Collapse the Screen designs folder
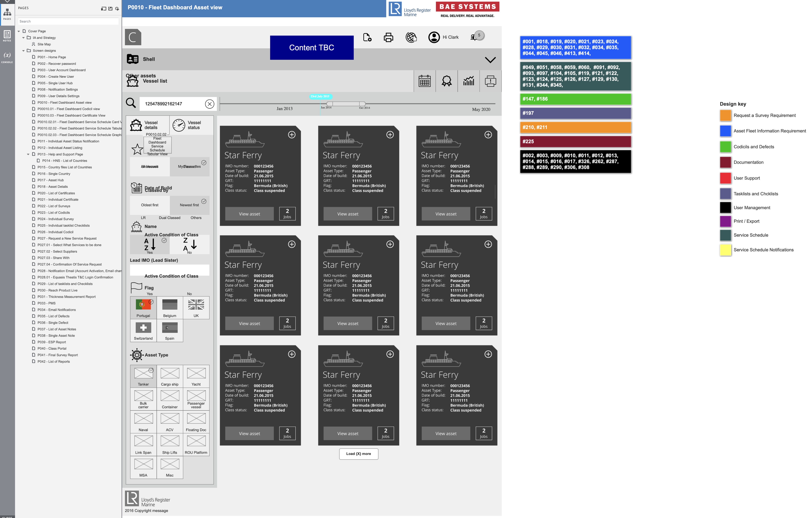 point(23,51)
